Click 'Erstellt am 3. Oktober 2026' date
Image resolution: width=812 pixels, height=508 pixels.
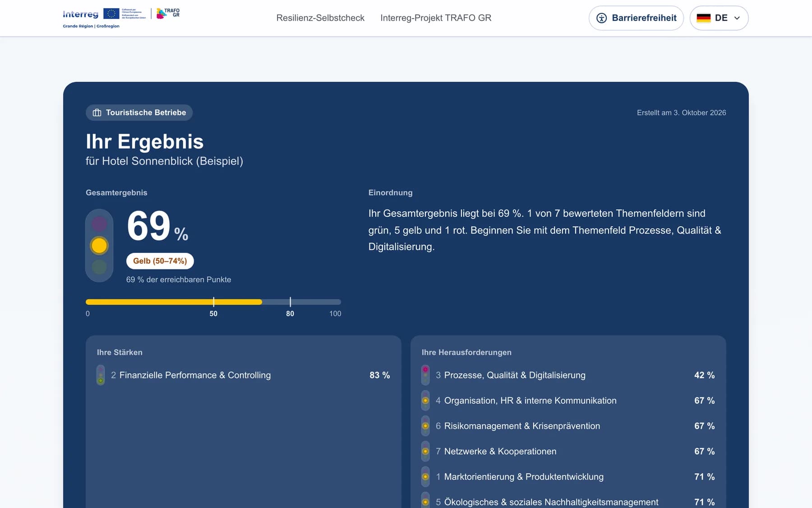[682, 112]
